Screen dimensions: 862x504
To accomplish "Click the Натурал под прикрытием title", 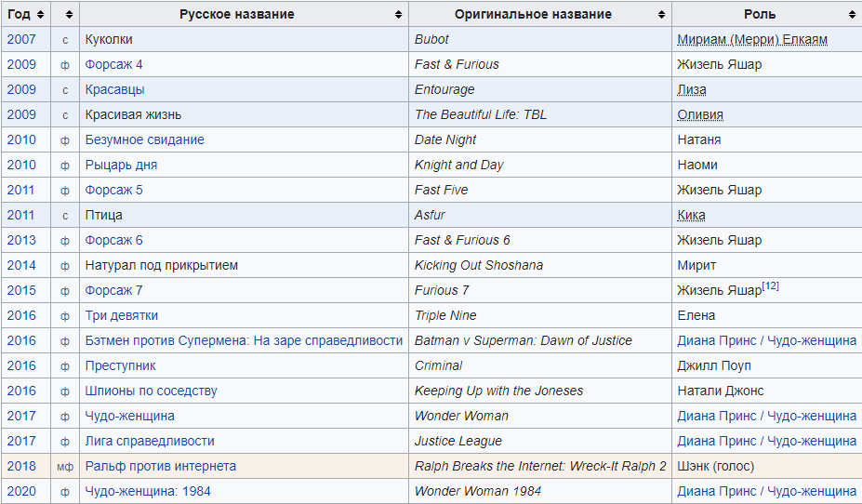I will click(161, 265).
